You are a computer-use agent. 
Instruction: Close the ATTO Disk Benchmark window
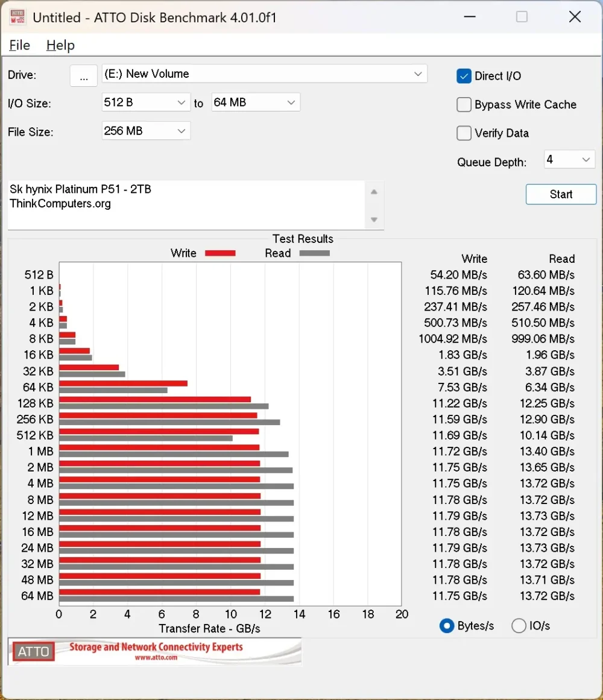[575, 17]
